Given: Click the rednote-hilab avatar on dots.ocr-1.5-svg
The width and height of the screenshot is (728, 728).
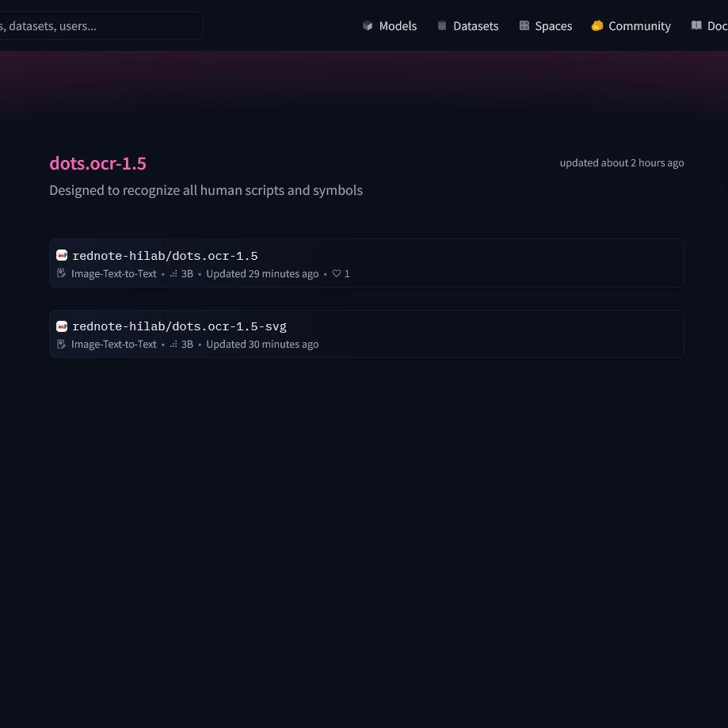Looking at the screenshot, I should pyautogui.click(x=62, y=326).
